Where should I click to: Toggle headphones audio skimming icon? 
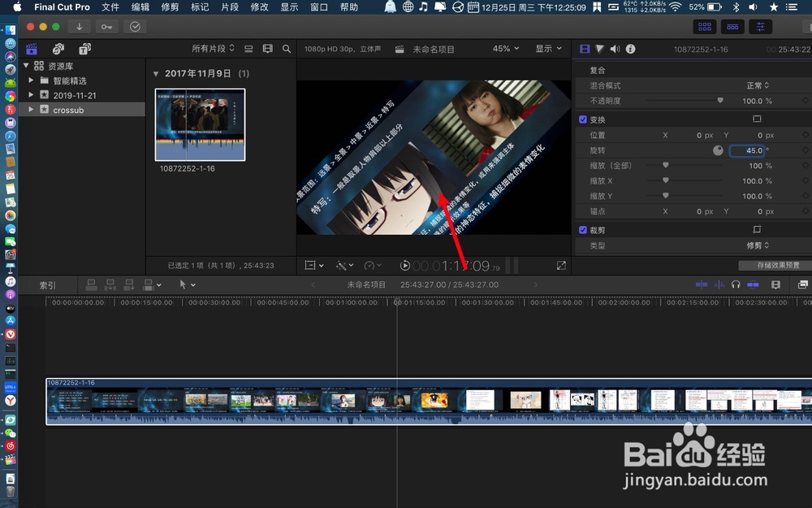click(736, 284)
